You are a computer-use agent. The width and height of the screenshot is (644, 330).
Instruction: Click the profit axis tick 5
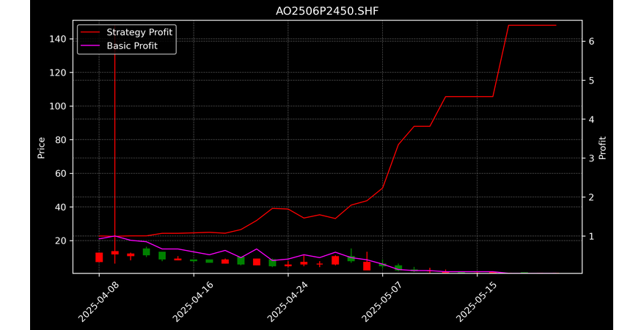[592, 81]
